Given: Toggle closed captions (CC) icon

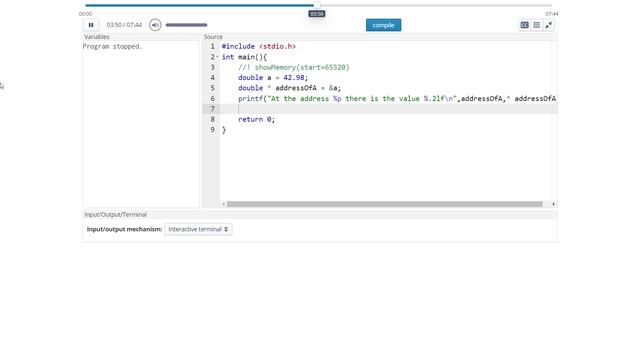Looking at the screenshot, I should tap(524, 25).
